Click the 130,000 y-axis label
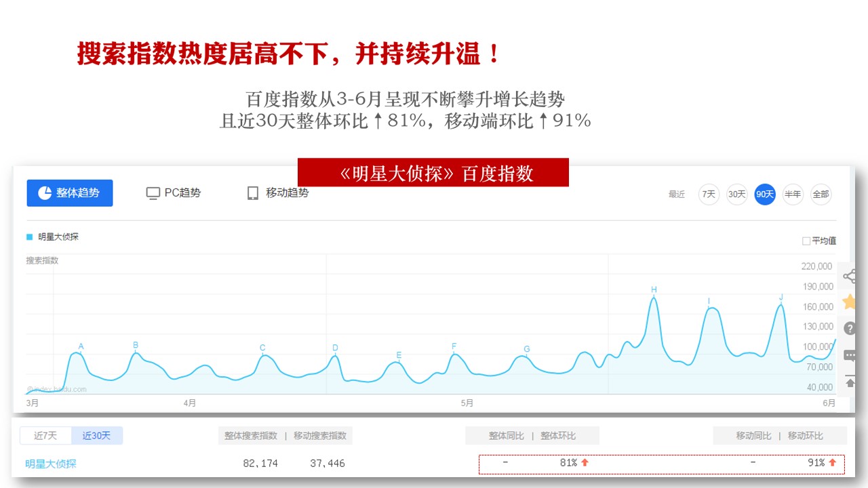This screenshot has width=868, height=488. (817, 327)
